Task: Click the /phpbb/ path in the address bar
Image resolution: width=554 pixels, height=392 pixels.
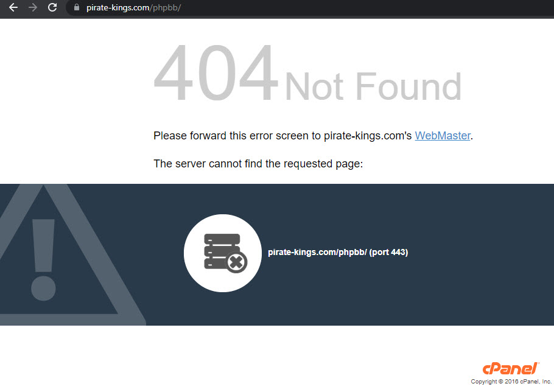Action: tap(166, 7)
